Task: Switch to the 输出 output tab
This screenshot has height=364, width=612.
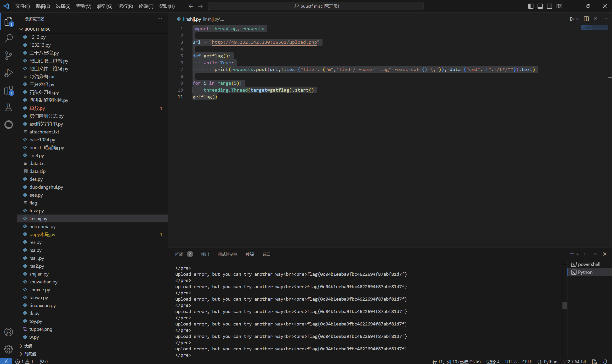Action: tap(205, 254)
